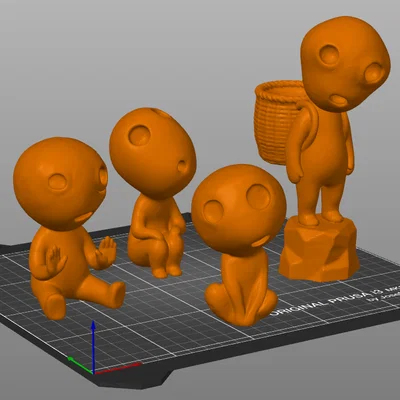The width and height of the screenshot is (400, 400).
Task: Click the red X axis line
Action: tap(117, 369)
